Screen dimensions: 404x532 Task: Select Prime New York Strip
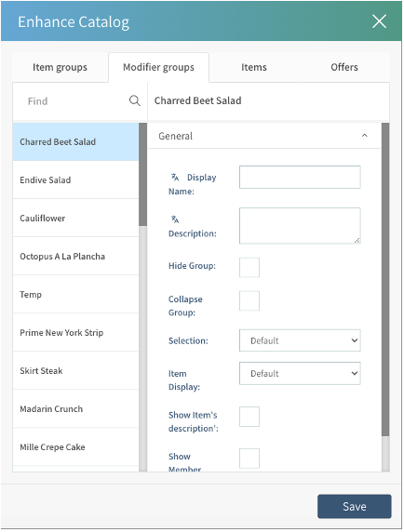click(x=75, y=333)
